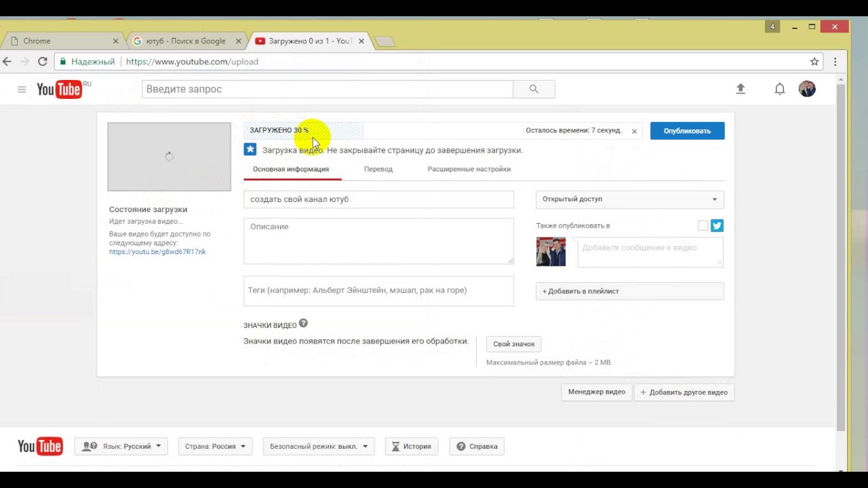Select the 'Загружено 0 из 1' YouTube tab
868x488 pixels.
pyautogui.click(x=310, y=41)
